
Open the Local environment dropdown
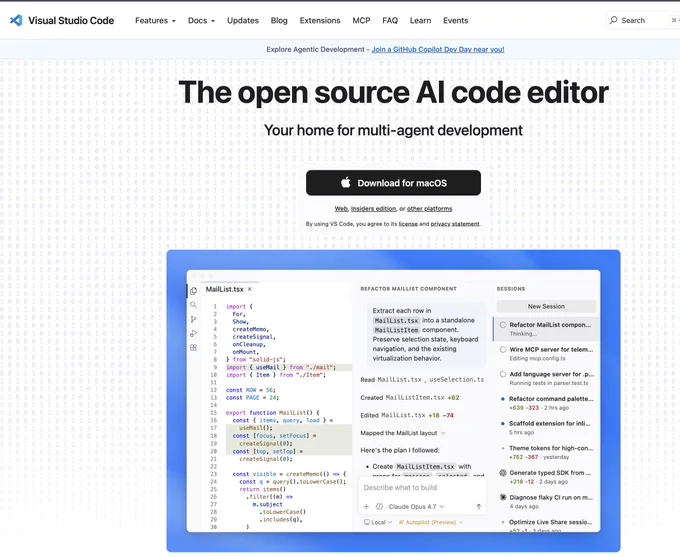click(x=378, y=522)
